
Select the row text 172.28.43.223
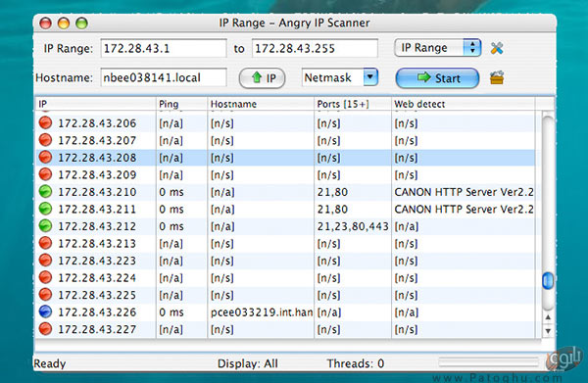(97, 261)
